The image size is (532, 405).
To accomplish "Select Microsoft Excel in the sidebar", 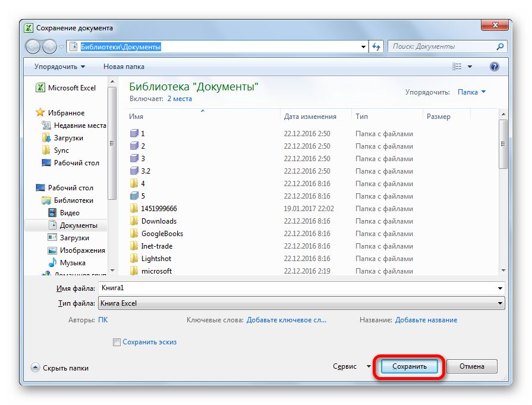I will (71, 88).
